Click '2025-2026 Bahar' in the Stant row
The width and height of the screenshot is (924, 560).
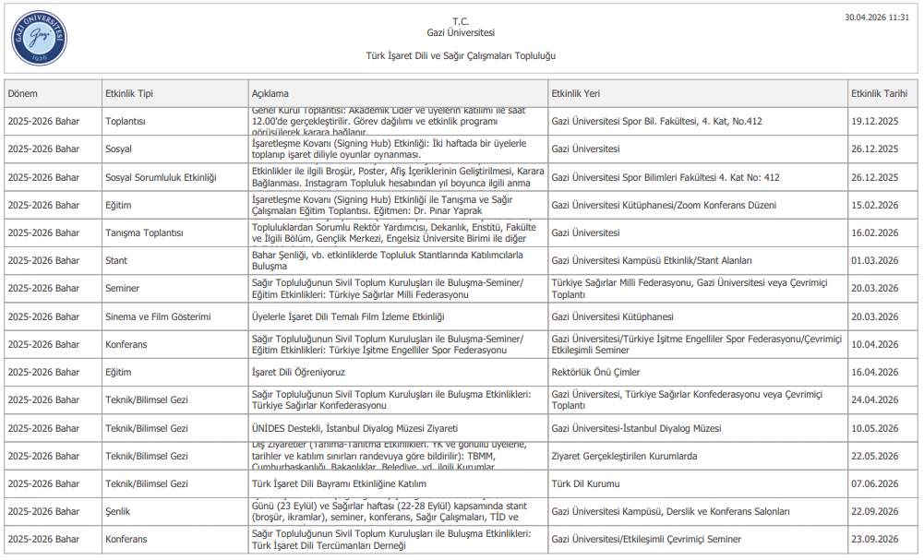43,261
